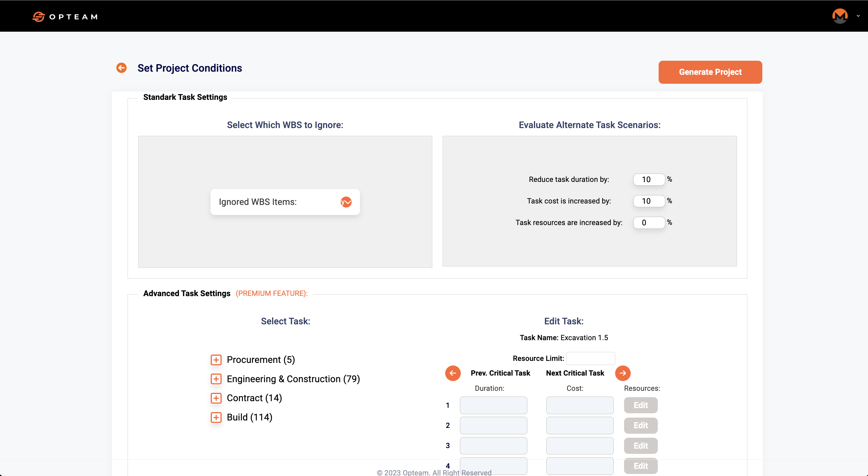Viewport: 868px width, 476px height.
Task: Open the Ignored WBS Items dropdown
Action: click(x=346, y=202)
